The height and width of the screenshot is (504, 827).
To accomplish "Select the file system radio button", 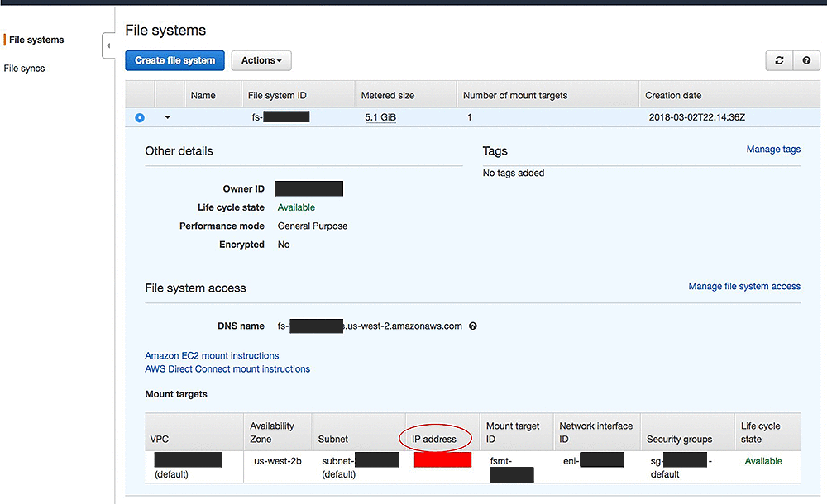I will click(x=139, y=117).
